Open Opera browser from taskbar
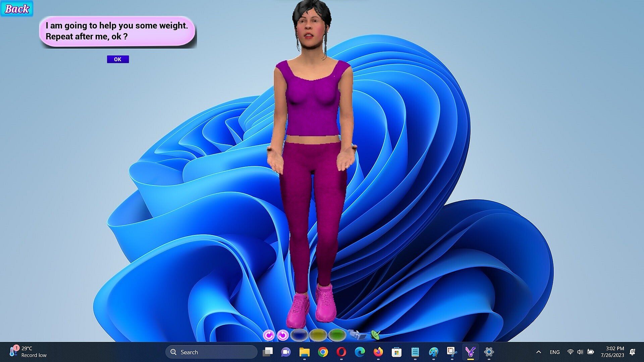Screen dimensions: 644x362 341,352
